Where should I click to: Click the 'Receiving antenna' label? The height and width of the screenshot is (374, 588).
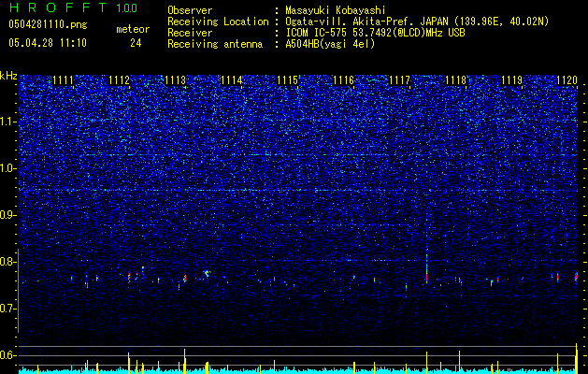click(x=215, y=44)
